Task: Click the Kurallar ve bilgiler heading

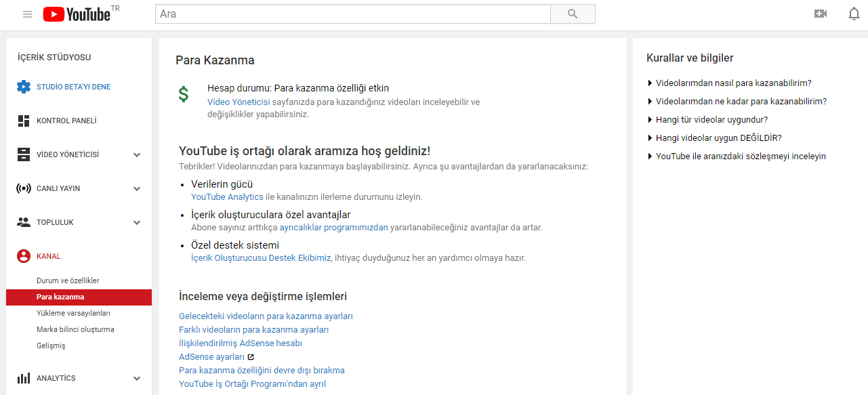Action: pos(690,58)
